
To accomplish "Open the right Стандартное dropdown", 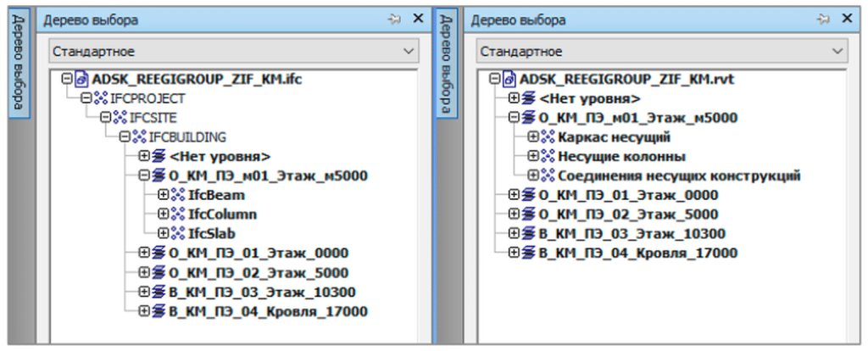I will [x=838, y=52].
